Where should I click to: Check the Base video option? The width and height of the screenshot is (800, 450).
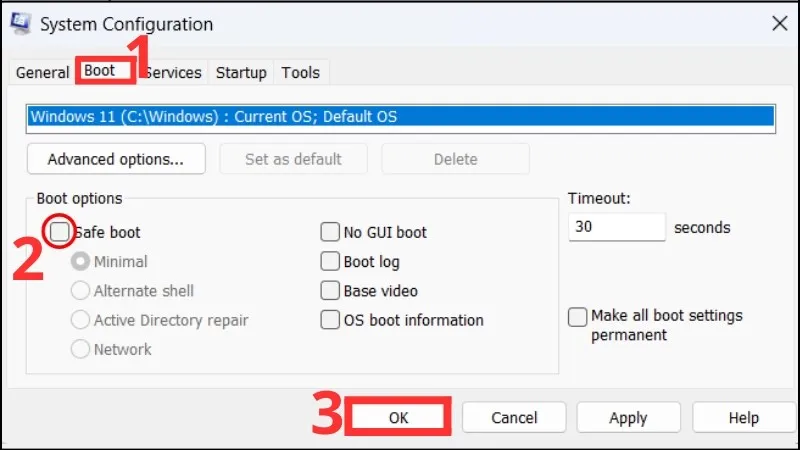pos(330,291)
